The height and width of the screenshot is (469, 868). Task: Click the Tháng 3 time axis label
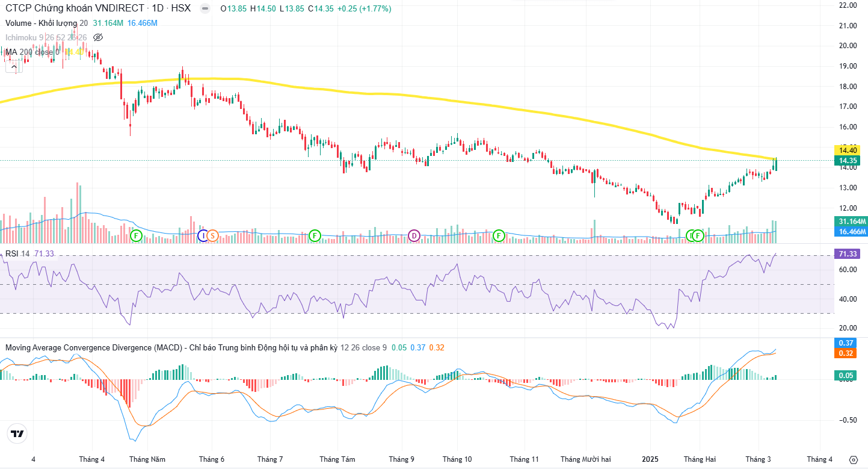759,459
